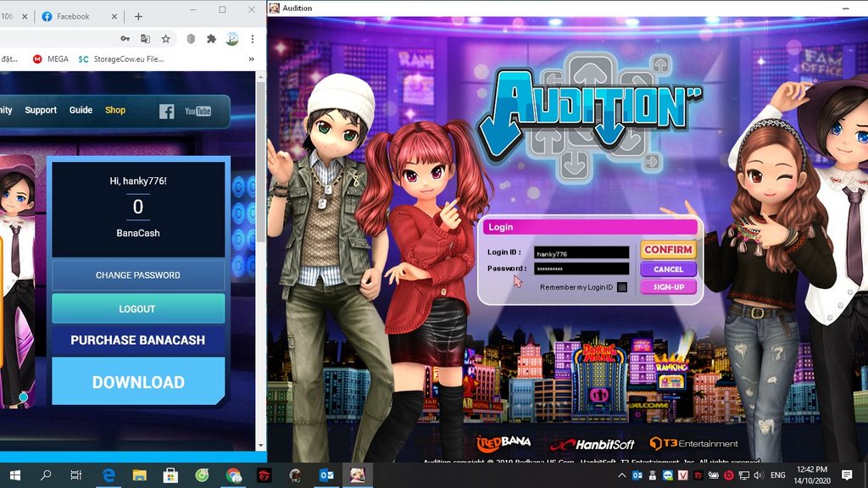Click the TeamViewer tray icon
Image resolution: width=868 pixels, height=488 pixels.
[668, 474]
